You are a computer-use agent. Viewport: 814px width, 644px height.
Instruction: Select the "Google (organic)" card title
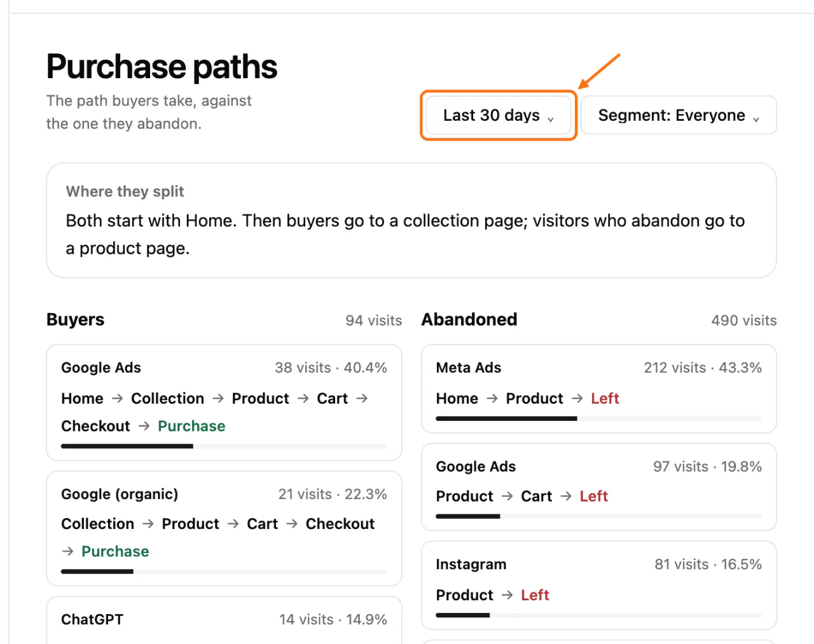click(x=120, y=494)
